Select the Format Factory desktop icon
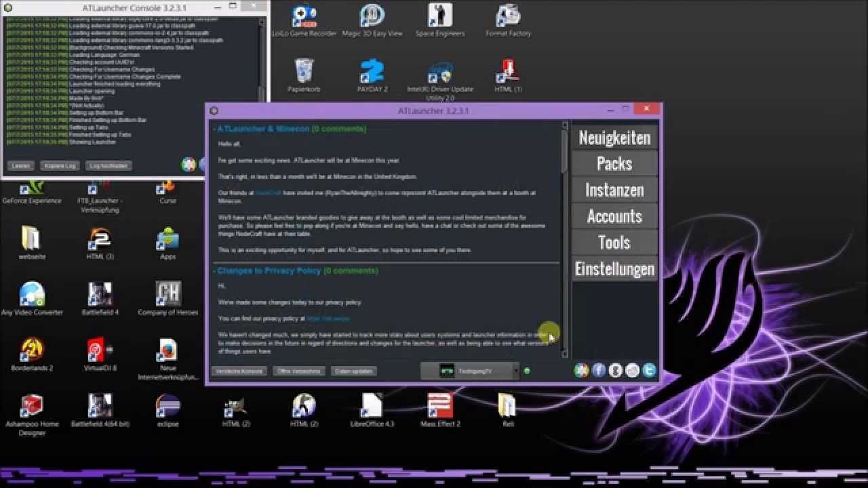Image resolution: width=868 pixels, height=488 pixels. point(509,21)
